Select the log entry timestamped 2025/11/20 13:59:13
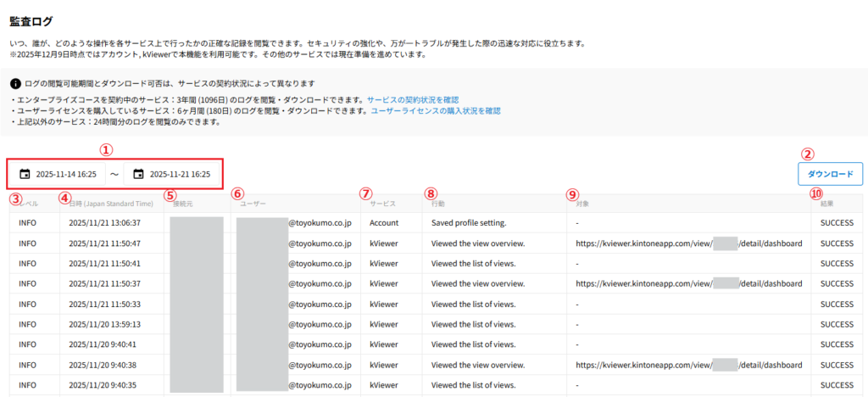Screen dimensions: 868x397 pos(103,324)
